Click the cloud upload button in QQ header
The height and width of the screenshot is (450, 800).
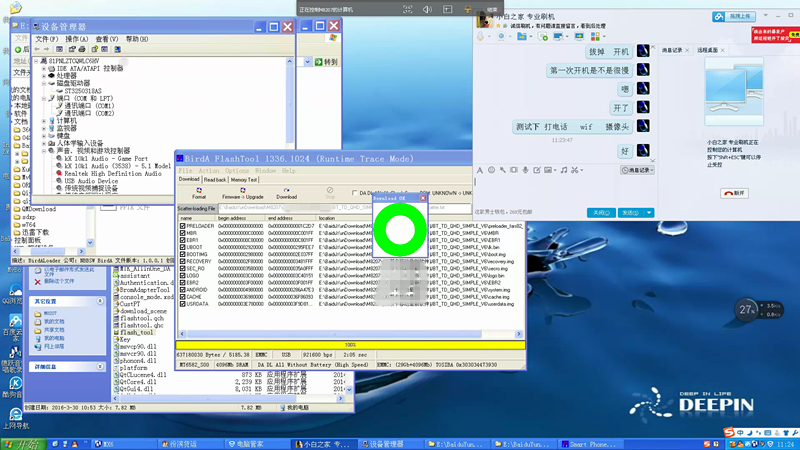click(x=734, y=16)
